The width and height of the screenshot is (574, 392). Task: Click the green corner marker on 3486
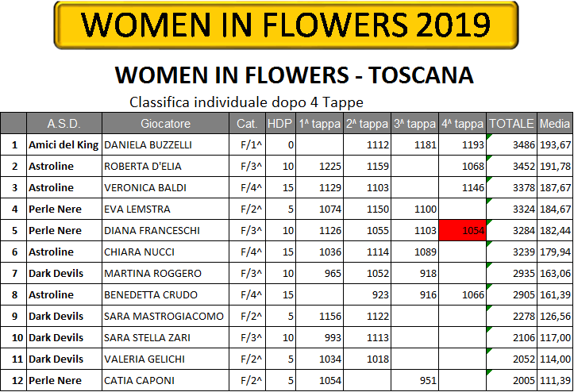[488, 136]
